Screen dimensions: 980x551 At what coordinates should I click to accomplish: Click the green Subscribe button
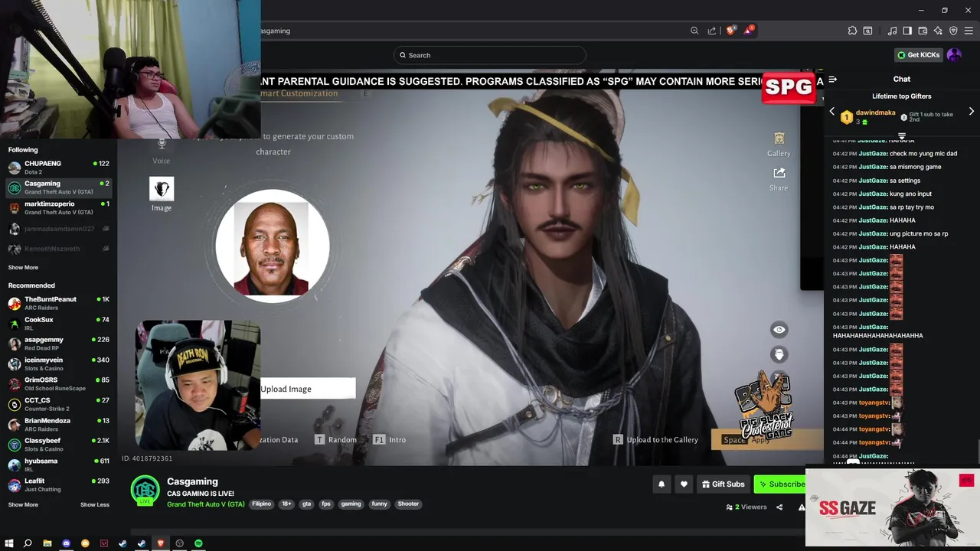[x=781, y=484]
